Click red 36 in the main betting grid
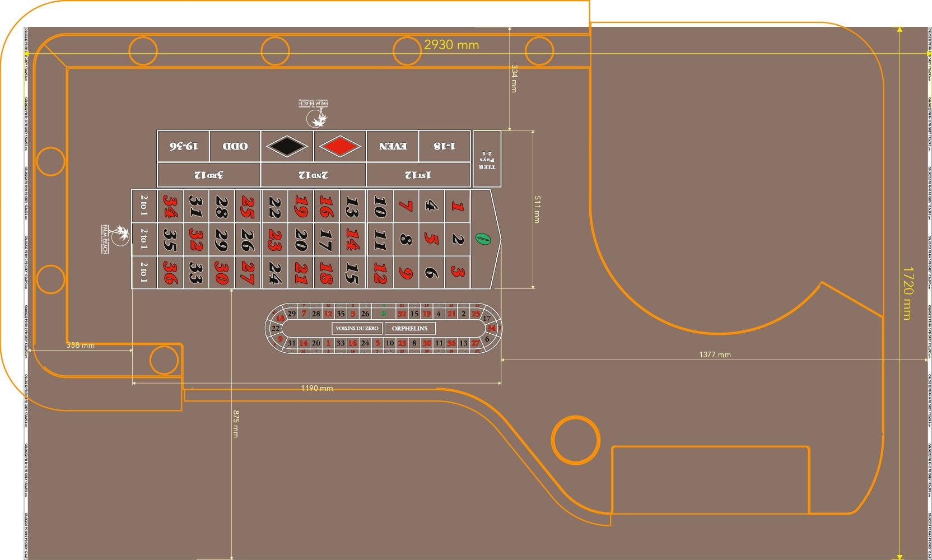This screenshot has height=560, width=932. tap(170, 273)
